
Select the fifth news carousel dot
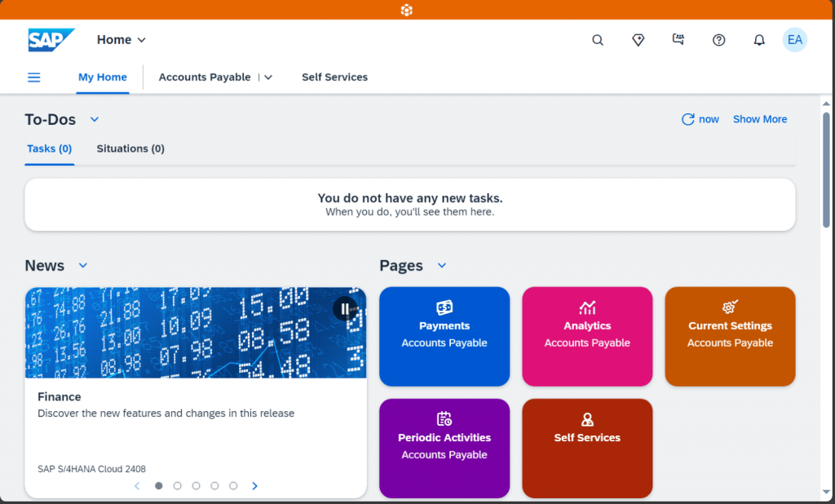pos(233,486)
